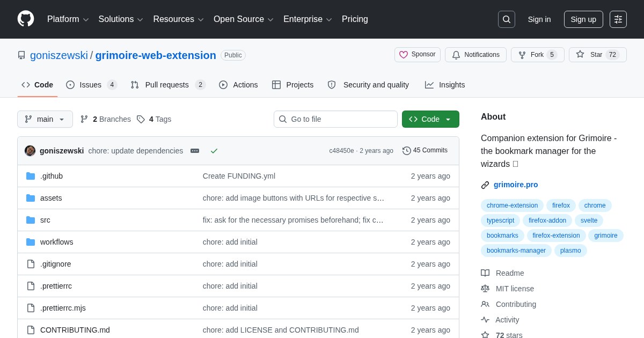
Task: Click Sign in
Action: [x=539, y=19]
